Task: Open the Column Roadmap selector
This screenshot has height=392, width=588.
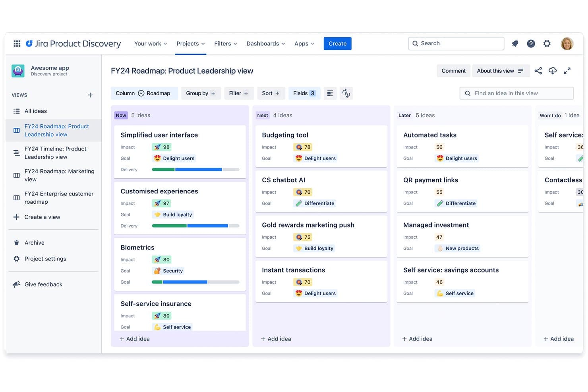Action: 144,93
